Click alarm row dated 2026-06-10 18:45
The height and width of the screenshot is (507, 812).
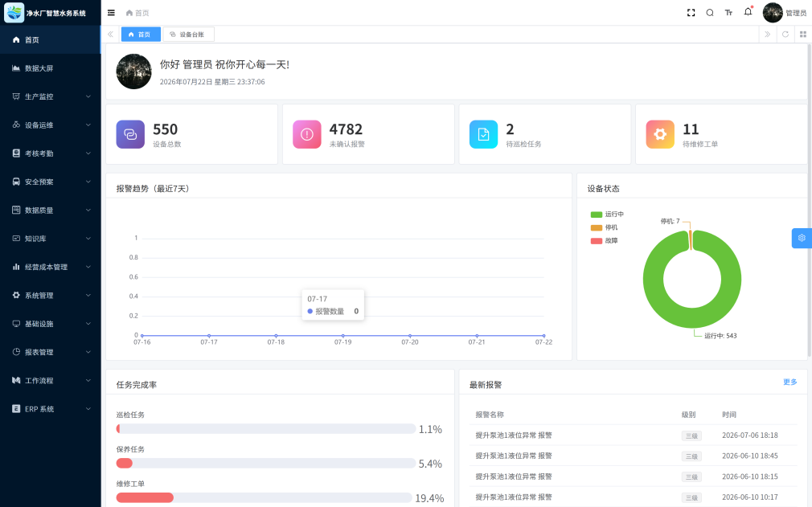633,456
